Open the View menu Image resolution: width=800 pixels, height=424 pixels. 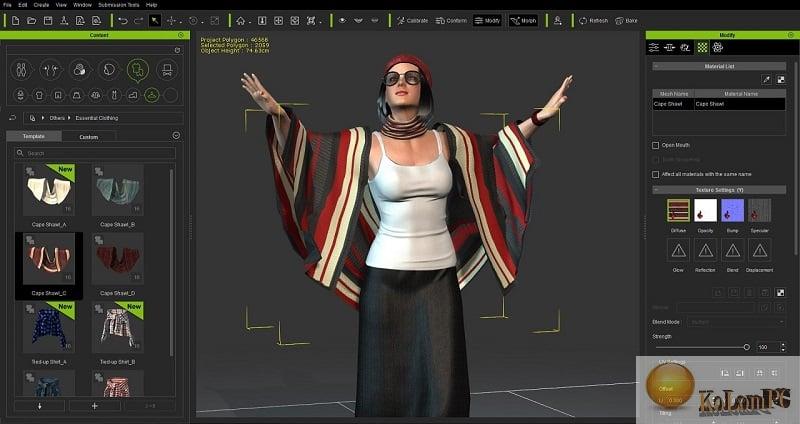coord(61,5)
